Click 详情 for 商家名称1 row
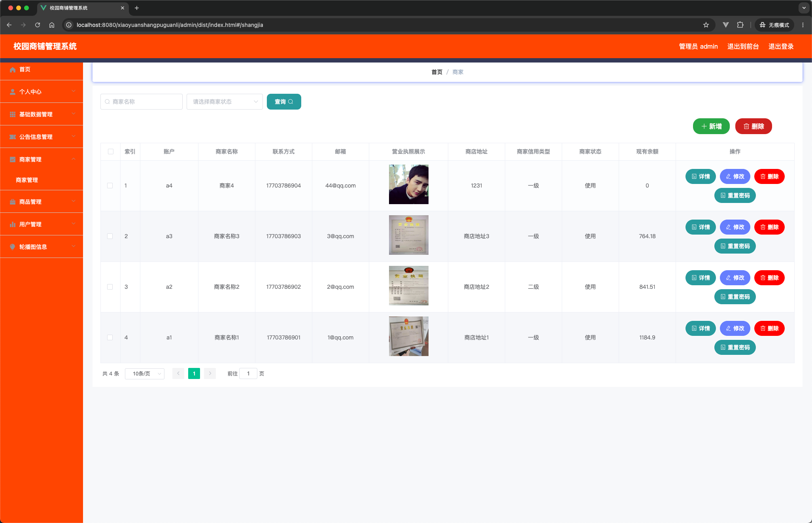The height and width of the screenshot is (523, 812). 701,328
